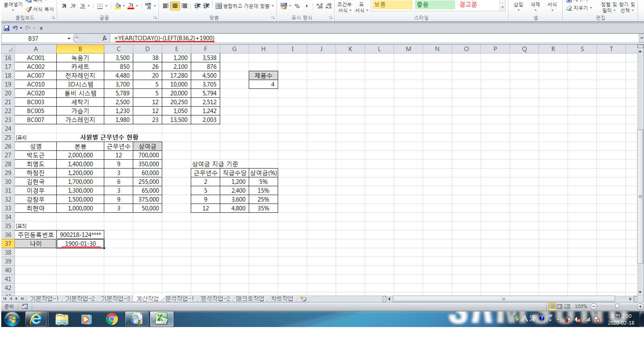The height and width of the screenshot is (362, 644).
Task: Click the zoom slider handle in status bar
Action: (617, 306)
